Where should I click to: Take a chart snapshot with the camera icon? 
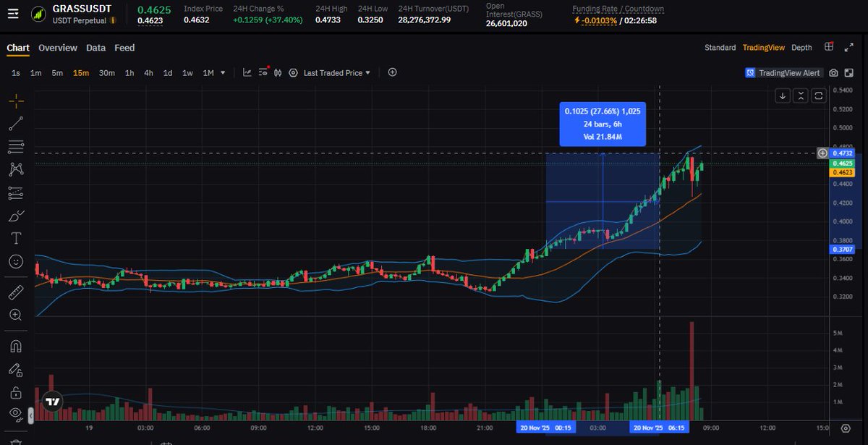pyautogui.click(x=833, y=72)
